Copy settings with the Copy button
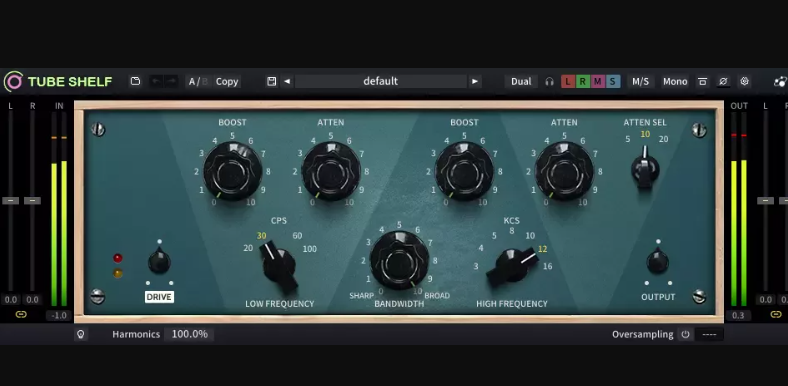This screenshot has height=386, width=788. 227,81
